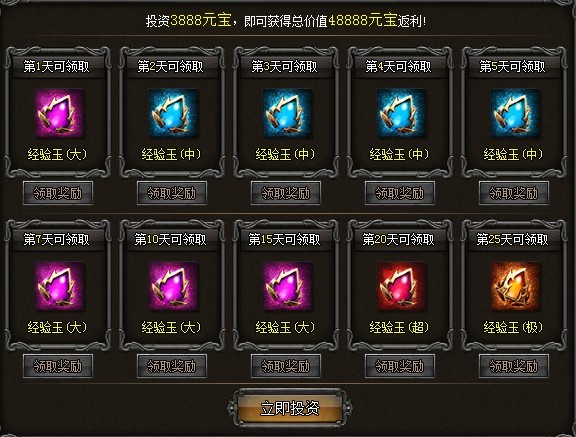Click 领取奖励 under Day 25 reward
This screenshot has height=437, width=576.
(514, 366)
